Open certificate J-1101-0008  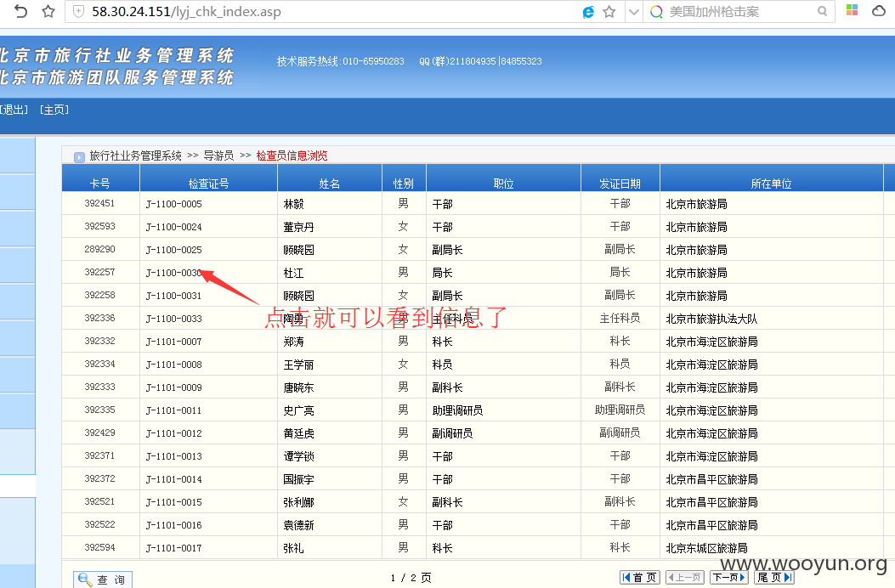(x=174, y=365)
